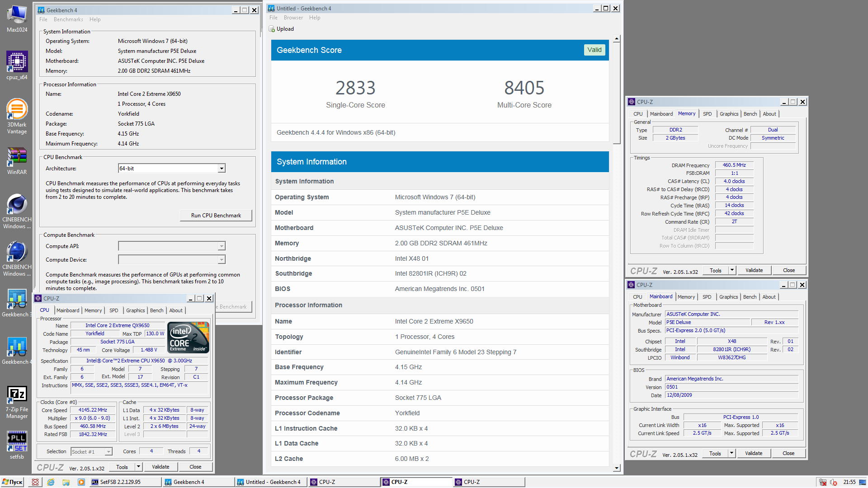The height and width of the screenshot is (488, 868).
Task: Select Mainboard tab in CPU-Z CPU window
Action: coord(68,310)
